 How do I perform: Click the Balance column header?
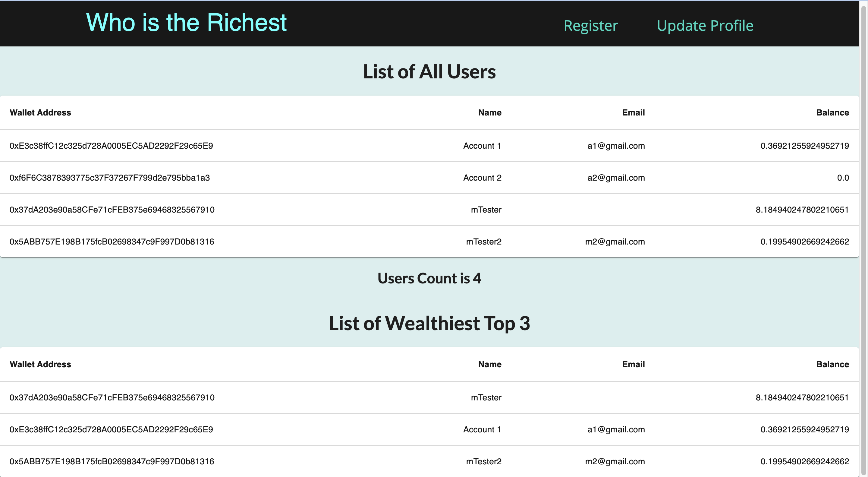[x=833, y=112]
